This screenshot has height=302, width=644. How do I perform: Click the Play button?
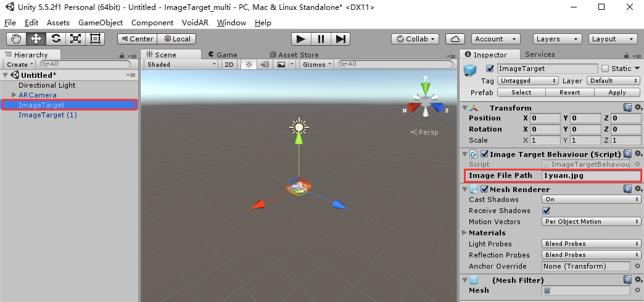click(301, 39)
